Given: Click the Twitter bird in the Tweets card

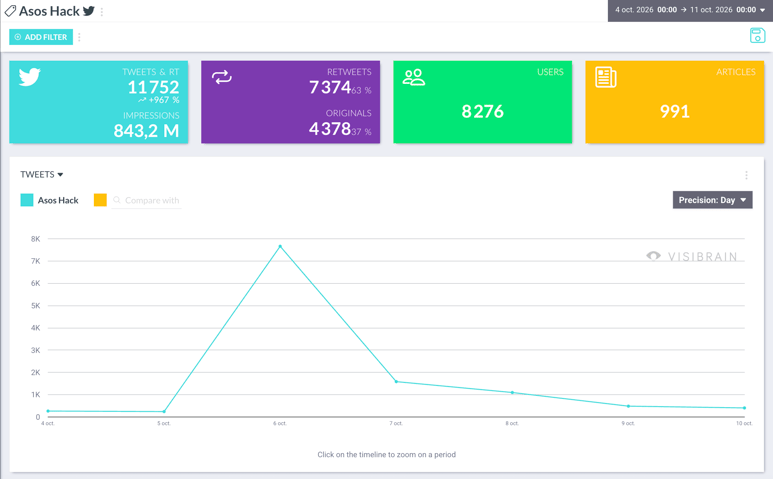Looking at the screenshot, I should 30,77.
